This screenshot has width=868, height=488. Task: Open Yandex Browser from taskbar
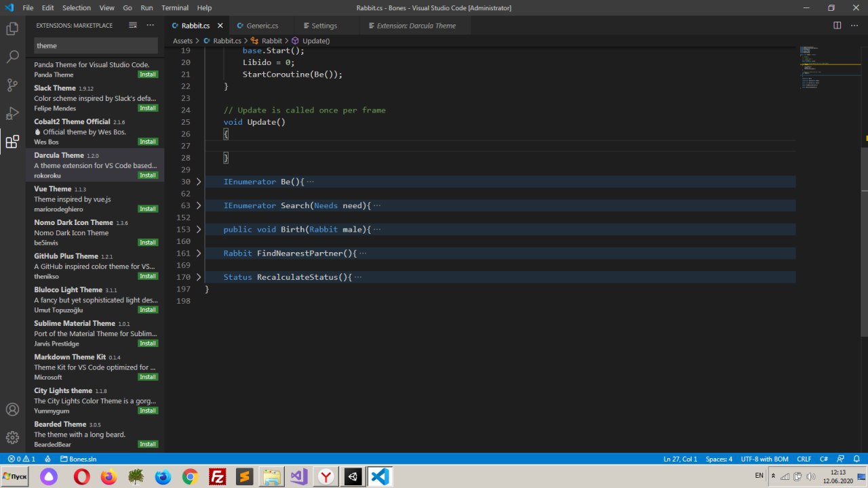(326, 476)
